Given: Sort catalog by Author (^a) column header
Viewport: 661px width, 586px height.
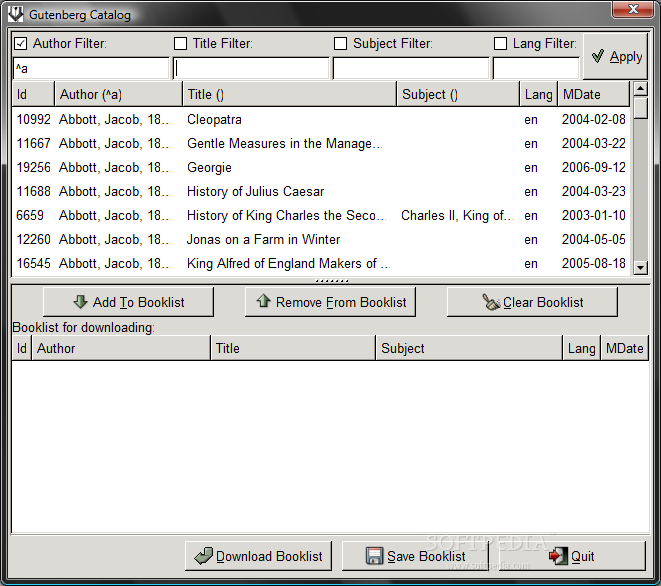Looking at the screenshot, I should point(118,94).
